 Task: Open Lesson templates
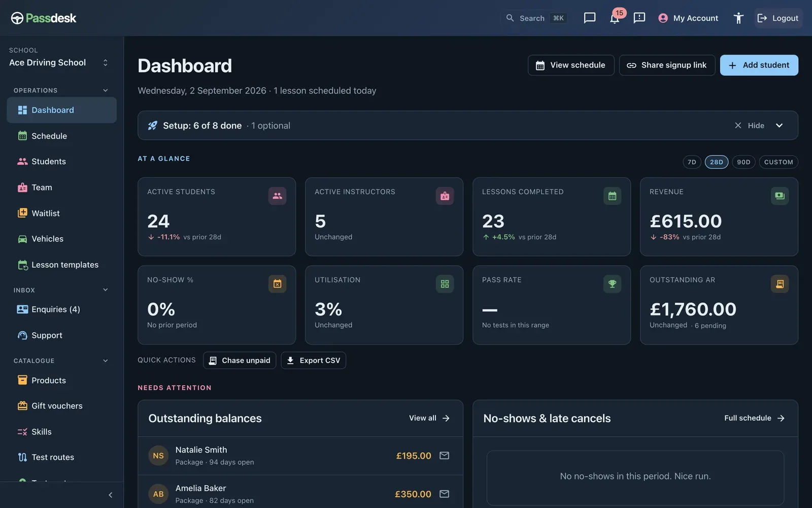(61, 265)
